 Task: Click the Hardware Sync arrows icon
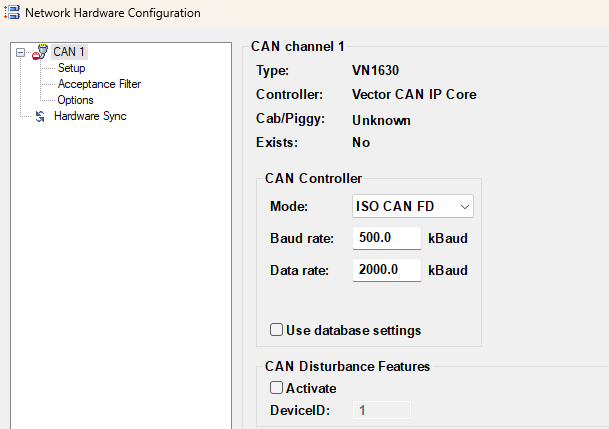40,116
